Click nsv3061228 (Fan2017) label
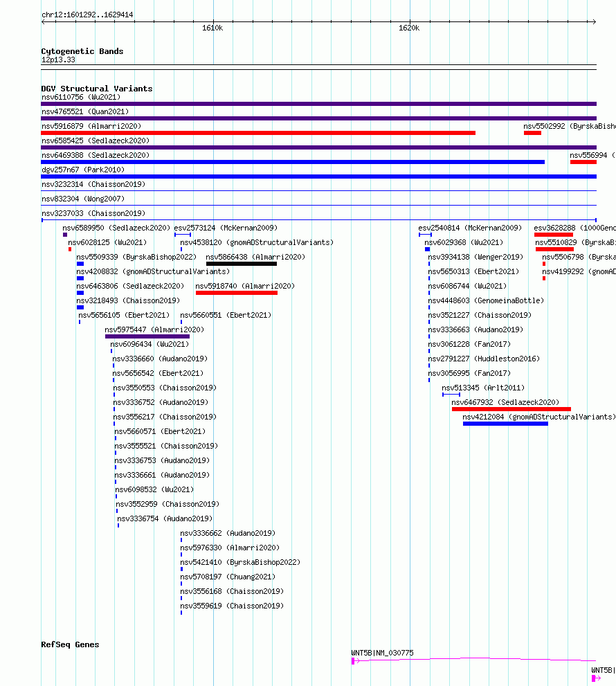616x686 pixels. point(469,344)
